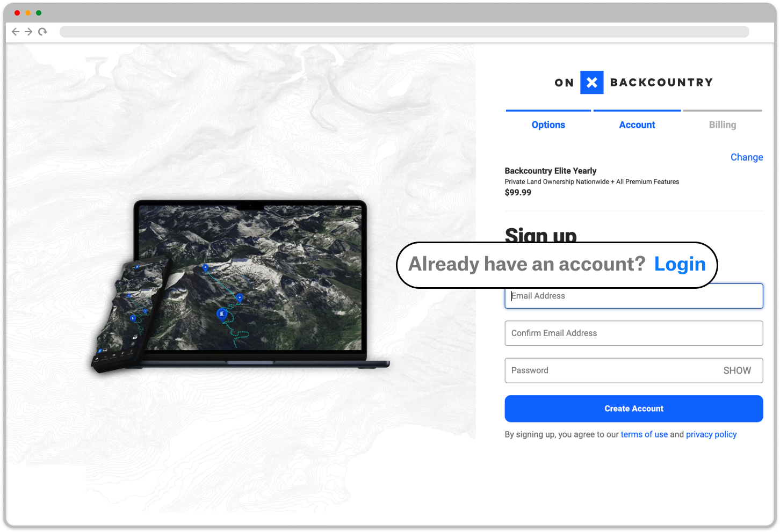Click into the Email Address field

(634, 297)
